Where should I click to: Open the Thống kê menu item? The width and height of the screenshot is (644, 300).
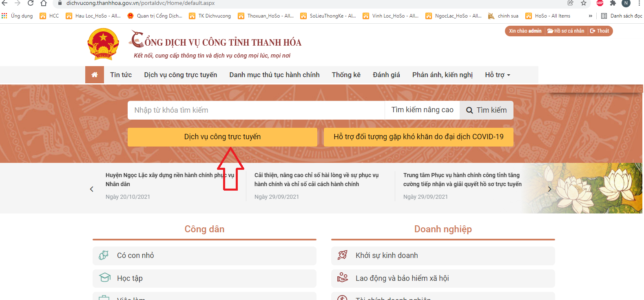click(x=346, y=75)
